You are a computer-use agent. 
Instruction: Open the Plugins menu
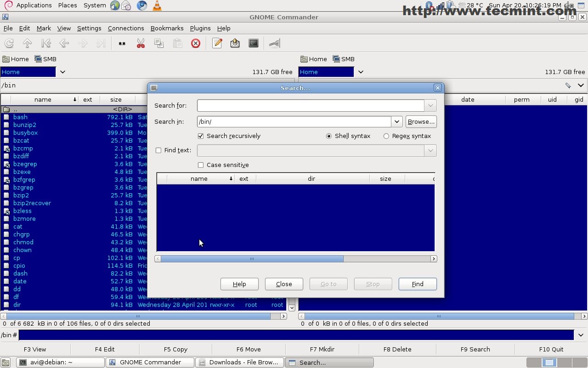tap(200, 28)
